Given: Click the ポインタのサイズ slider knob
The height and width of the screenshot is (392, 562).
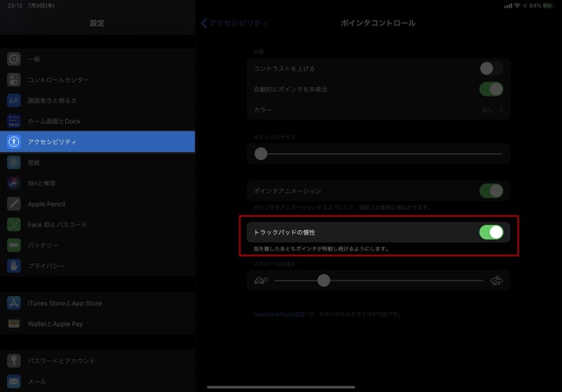Looking at the screenshot, I should point(261,154).
